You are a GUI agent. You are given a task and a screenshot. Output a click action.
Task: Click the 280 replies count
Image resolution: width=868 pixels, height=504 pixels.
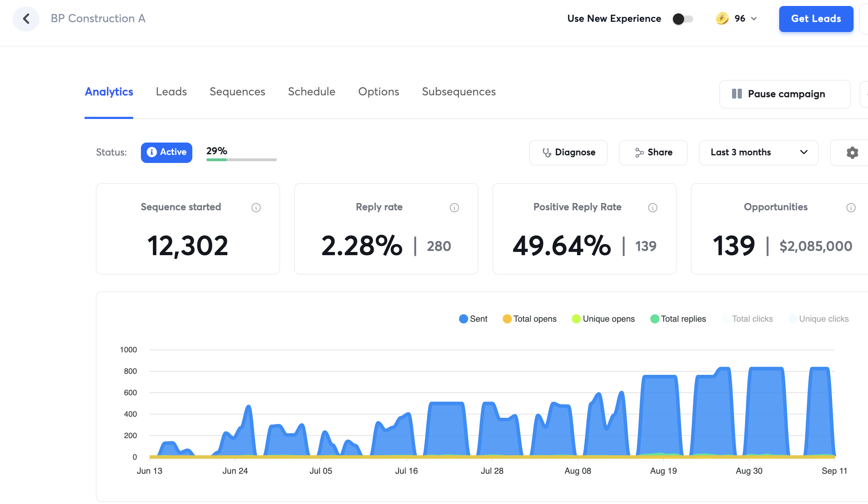[x=439, y=246]
